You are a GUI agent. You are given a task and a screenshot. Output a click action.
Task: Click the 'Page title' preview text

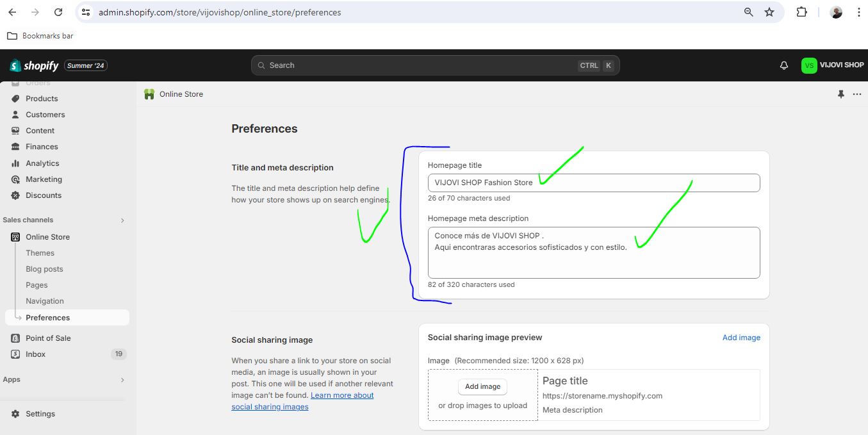click(x=565, y=381)
